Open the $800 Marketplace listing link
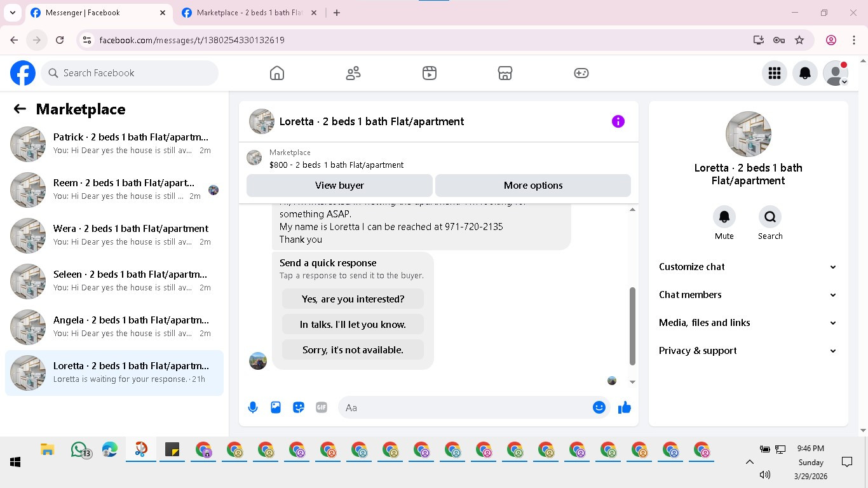 tap(336, 165)
